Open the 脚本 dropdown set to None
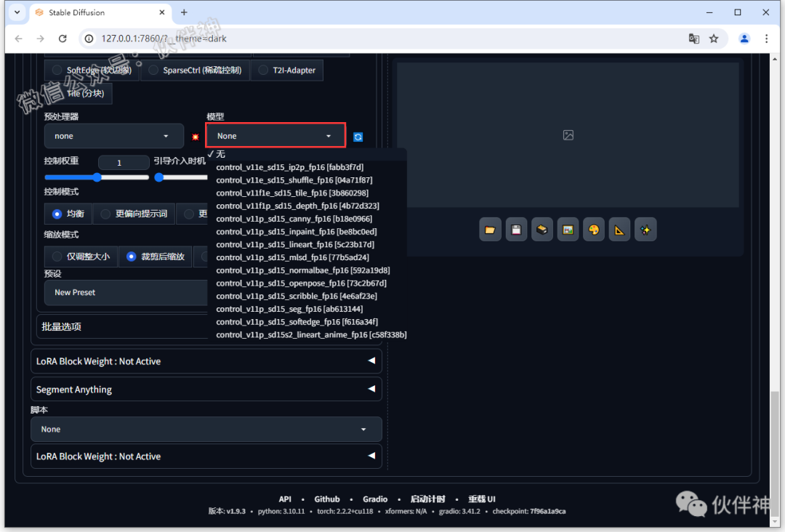Image resolution: width=785 pixels, height=532 pixels. [x=206, y=429]
